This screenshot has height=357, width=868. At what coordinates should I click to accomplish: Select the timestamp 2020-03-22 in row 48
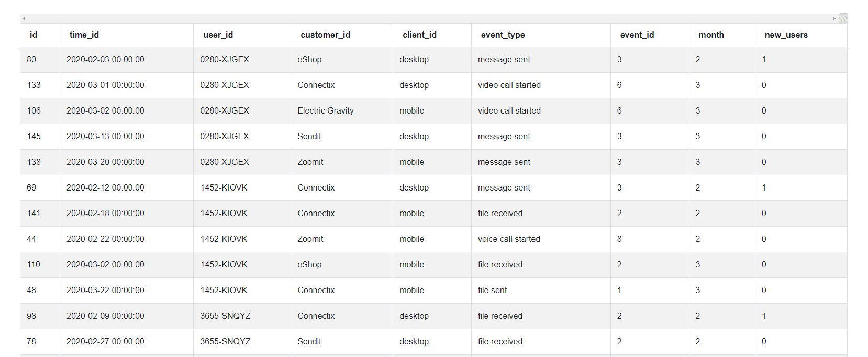pos(105,290)
